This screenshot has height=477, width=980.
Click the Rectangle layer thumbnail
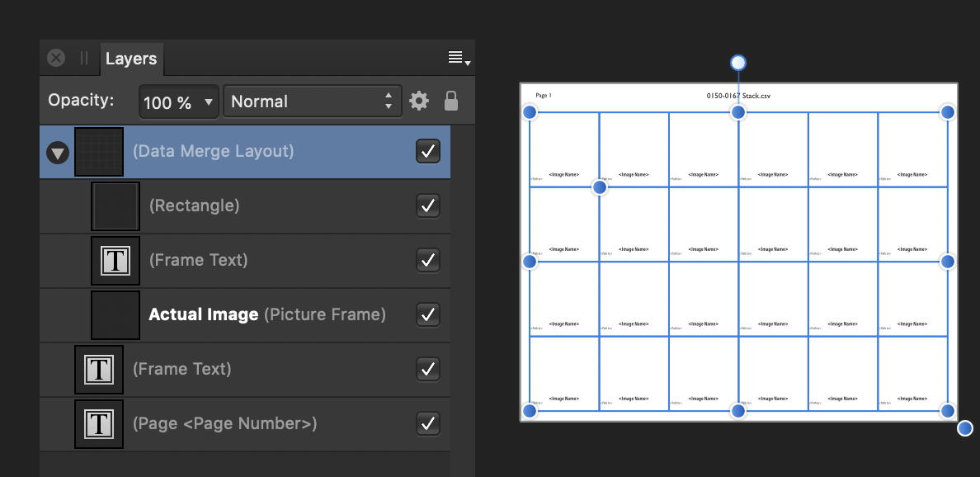click(115, 206)
